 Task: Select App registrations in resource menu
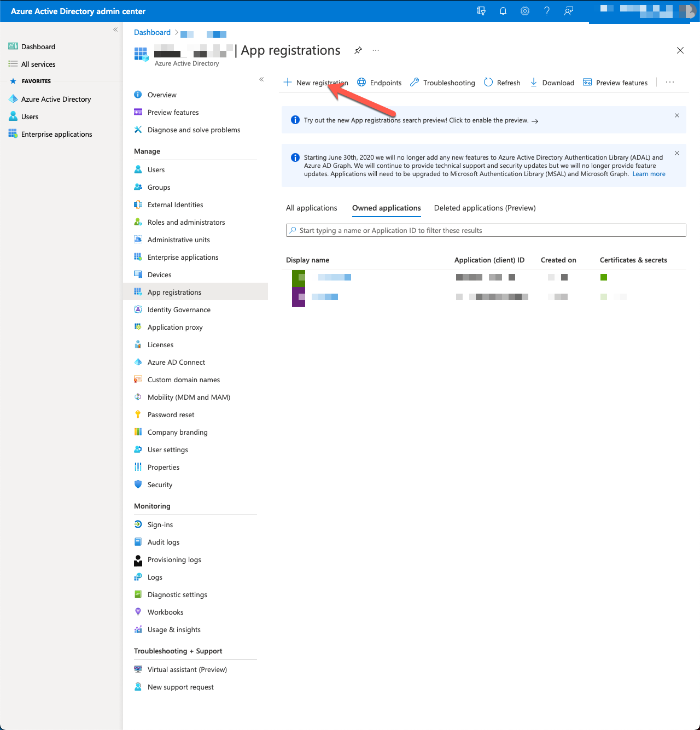195,292
